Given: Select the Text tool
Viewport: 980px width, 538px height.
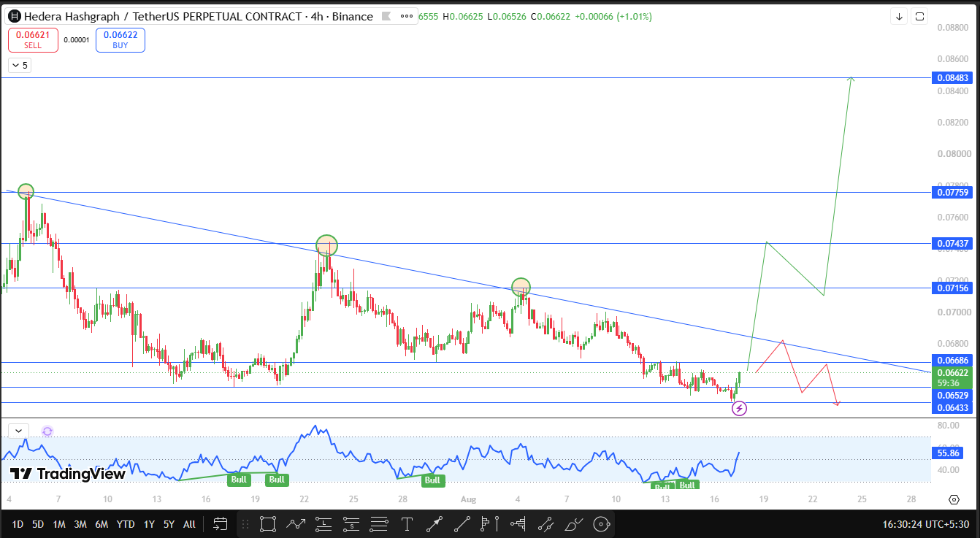Looking at the screenshot, I should pyautogui.click(x=407, y=524).
